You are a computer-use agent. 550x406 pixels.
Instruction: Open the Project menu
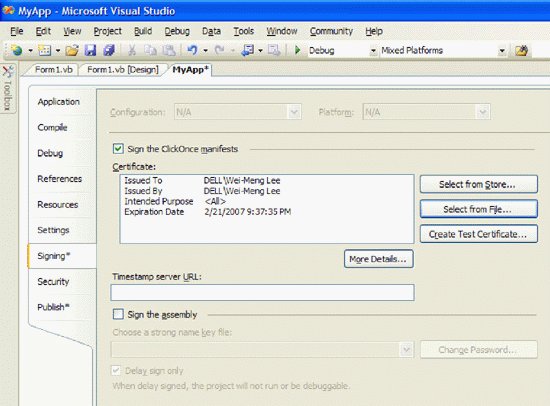point(107,31)
